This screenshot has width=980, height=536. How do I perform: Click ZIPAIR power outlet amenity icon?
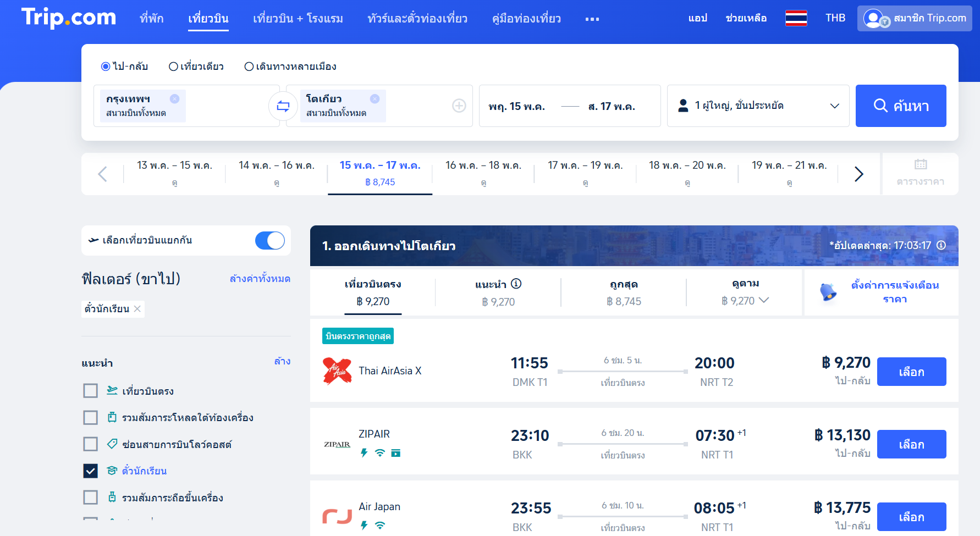[x=364, y=453]
